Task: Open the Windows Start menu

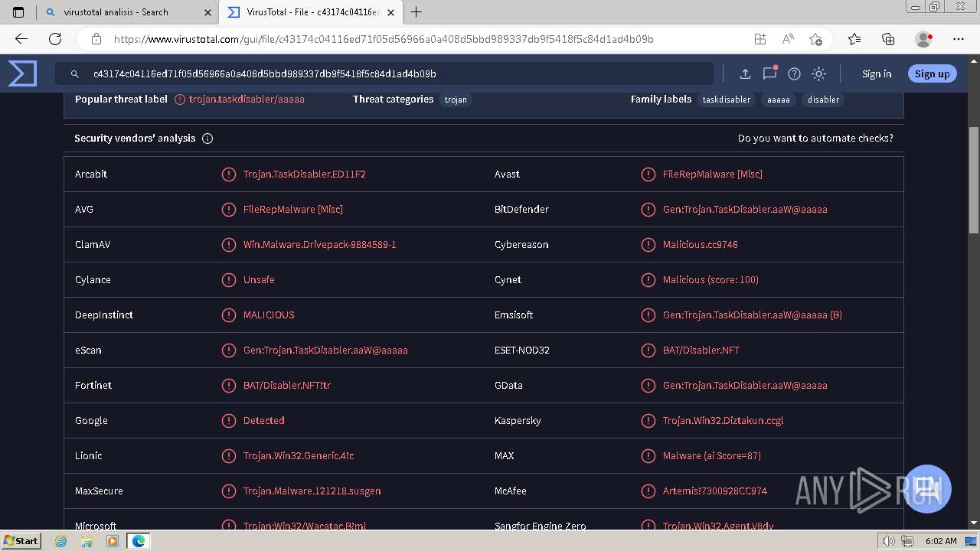Action: pos(21,541)
